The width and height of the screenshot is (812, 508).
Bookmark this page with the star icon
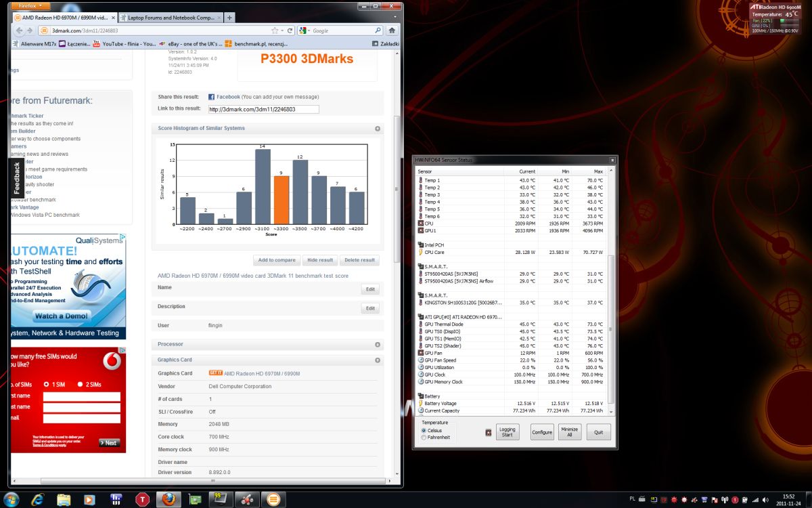click(275, 30)
